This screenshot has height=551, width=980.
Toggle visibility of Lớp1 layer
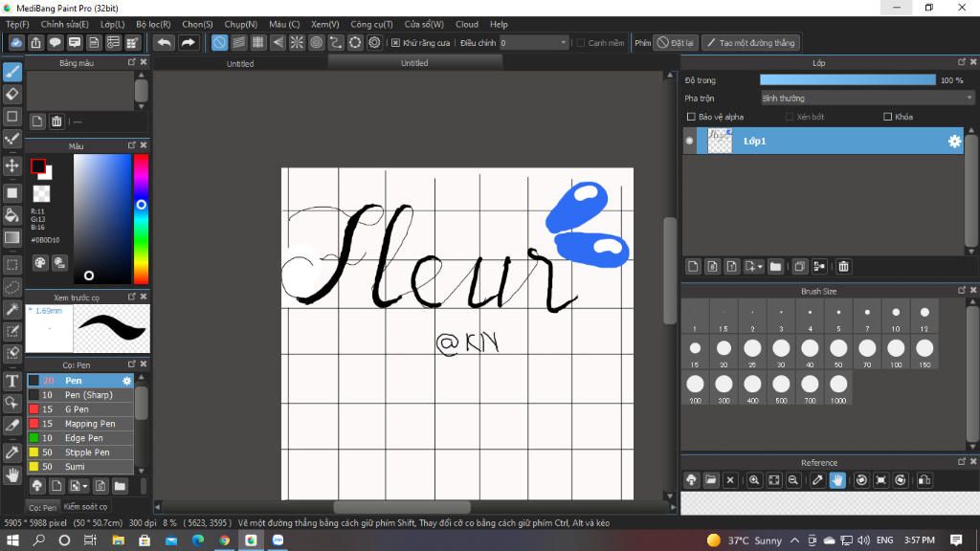click(x=690, y=142)
